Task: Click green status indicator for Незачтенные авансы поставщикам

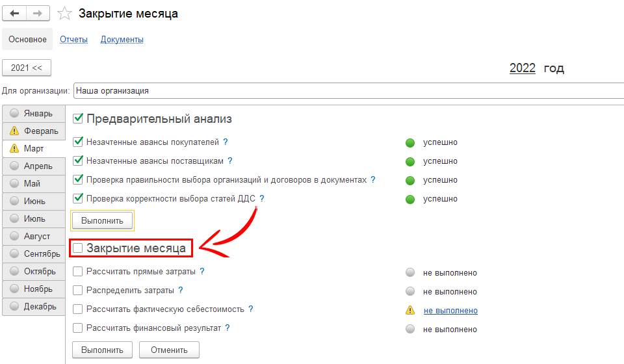Action: pyautogui.click(x=409, y=161)
